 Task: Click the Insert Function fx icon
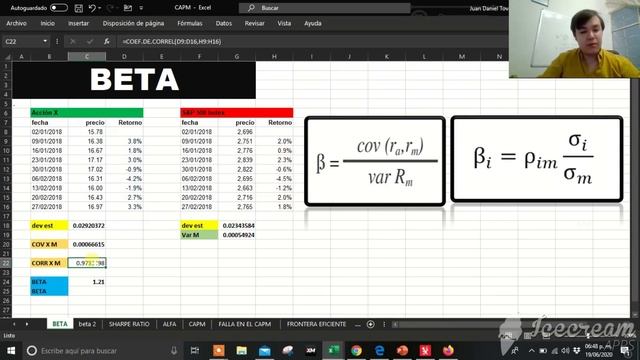pos(107,41)
